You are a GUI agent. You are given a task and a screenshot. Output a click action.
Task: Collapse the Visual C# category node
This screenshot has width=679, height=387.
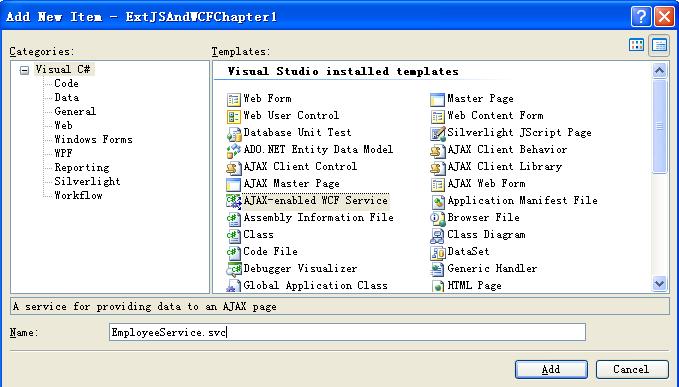point(25,70)
